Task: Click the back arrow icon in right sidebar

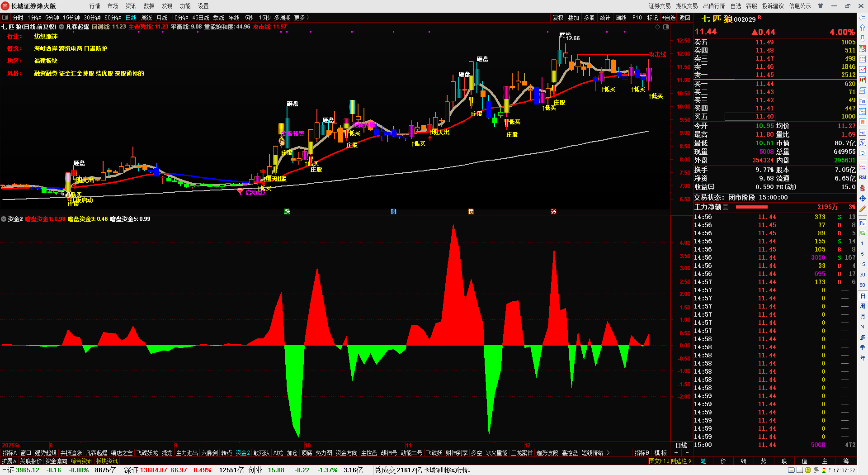Action: pyautogui.click(x=863, y=18)
